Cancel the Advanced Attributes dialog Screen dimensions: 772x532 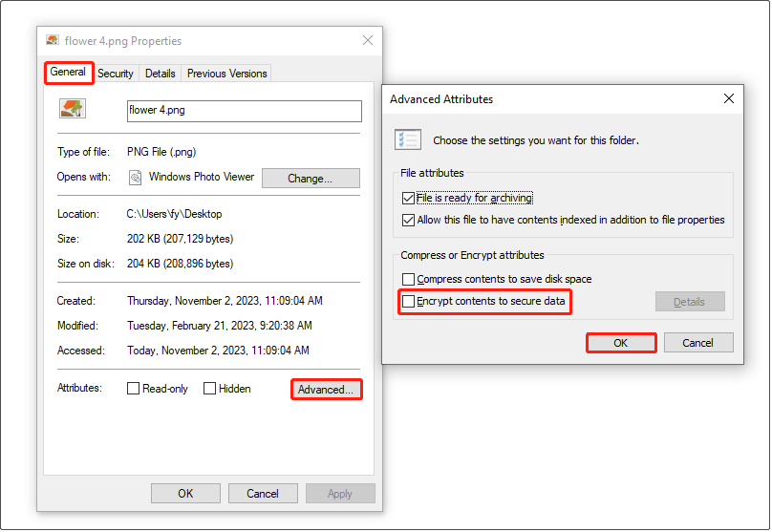coord(698,343)
